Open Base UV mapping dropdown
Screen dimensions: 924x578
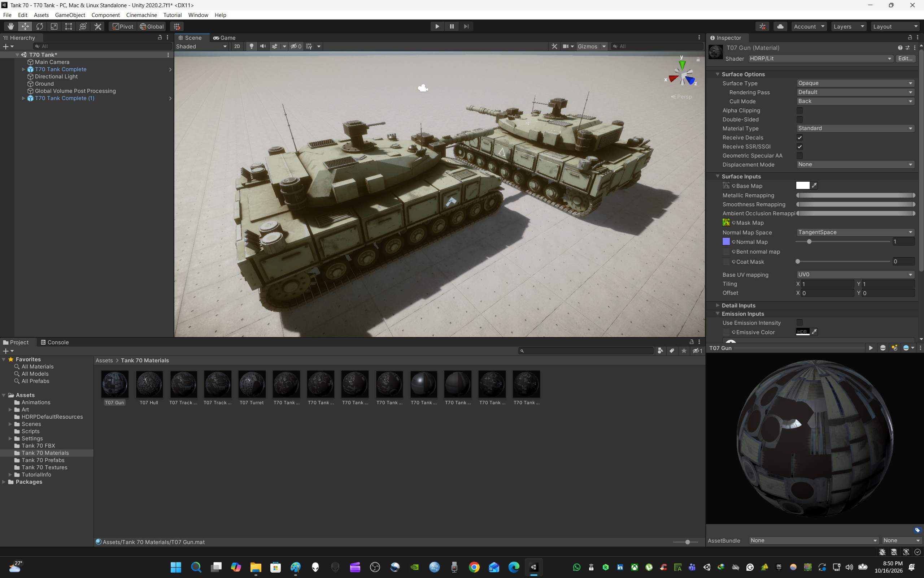pos(855,275)
